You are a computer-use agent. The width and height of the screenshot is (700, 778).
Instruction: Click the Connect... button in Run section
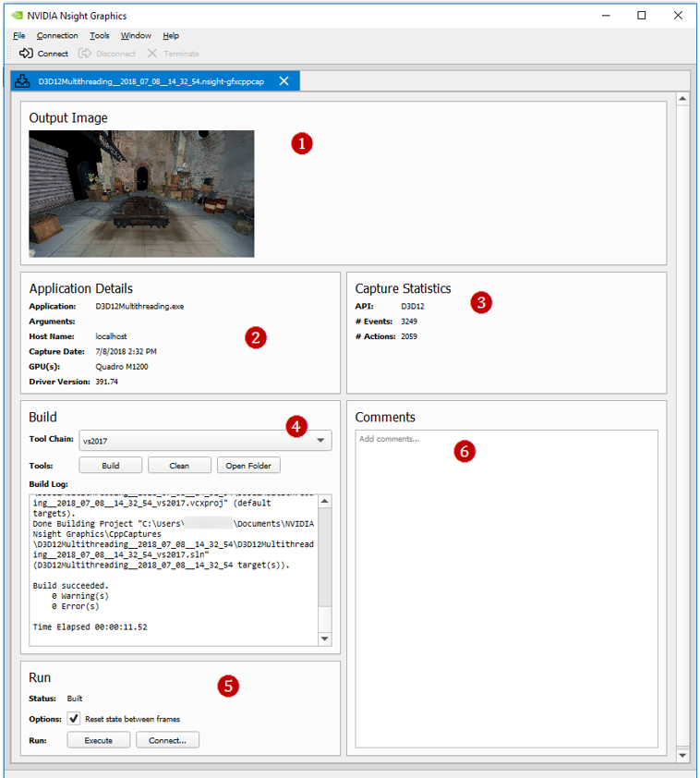coord(167,740)
